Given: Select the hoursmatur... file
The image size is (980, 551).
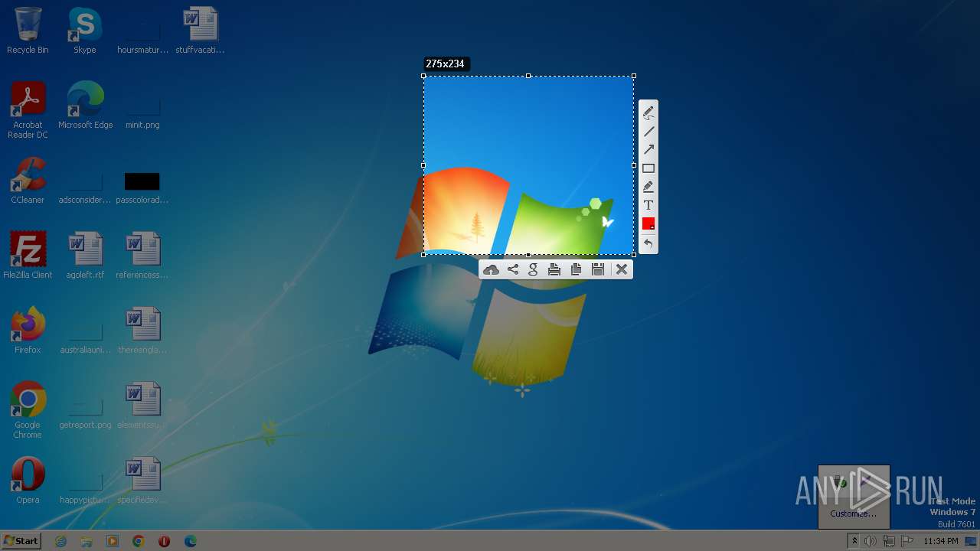Looking at the screenshot, I should tap(142, 37).
